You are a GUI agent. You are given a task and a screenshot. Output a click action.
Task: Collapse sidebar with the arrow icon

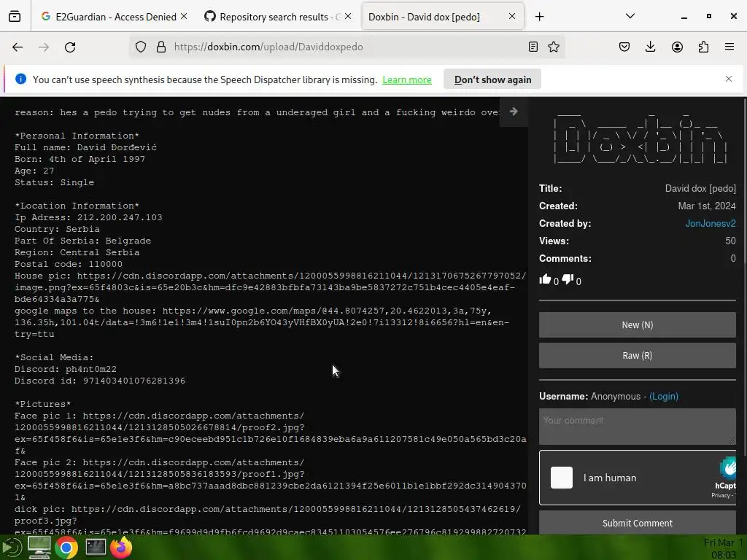tap(514, 112)
